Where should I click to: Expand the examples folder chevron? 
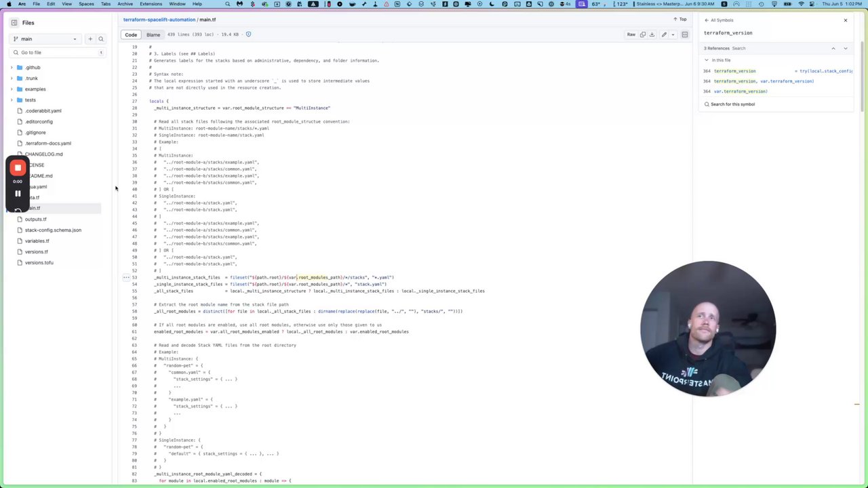point(12,89)
